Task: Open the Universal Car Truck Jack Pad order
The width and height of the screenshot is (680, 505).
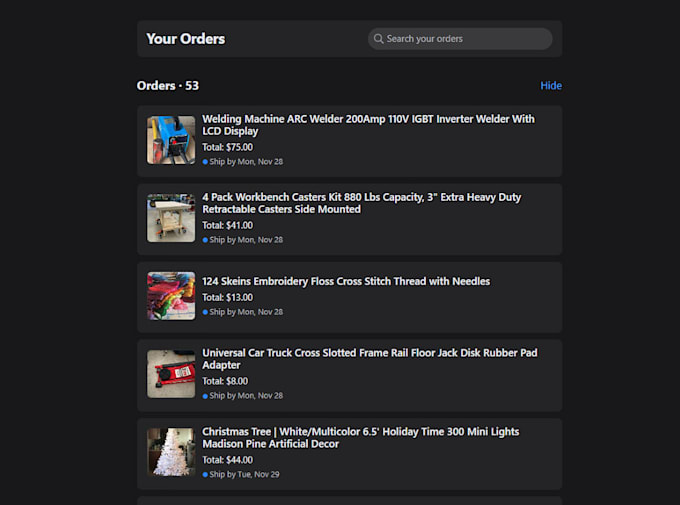Action: tap(368, 359)
